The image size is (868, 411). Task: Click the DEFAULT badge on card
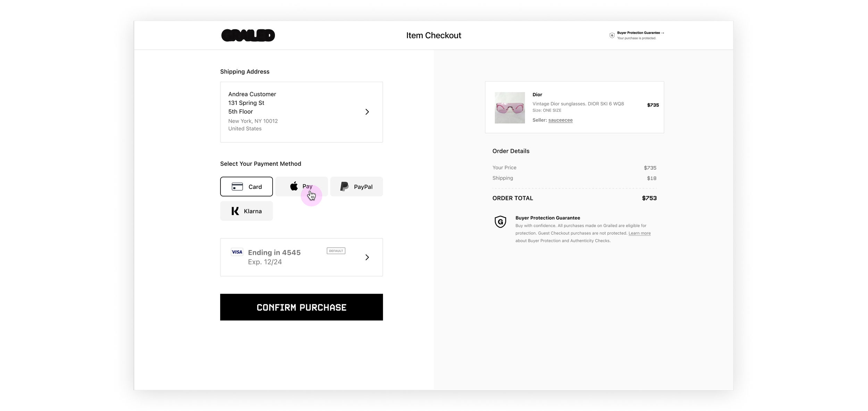click(336, 251)
